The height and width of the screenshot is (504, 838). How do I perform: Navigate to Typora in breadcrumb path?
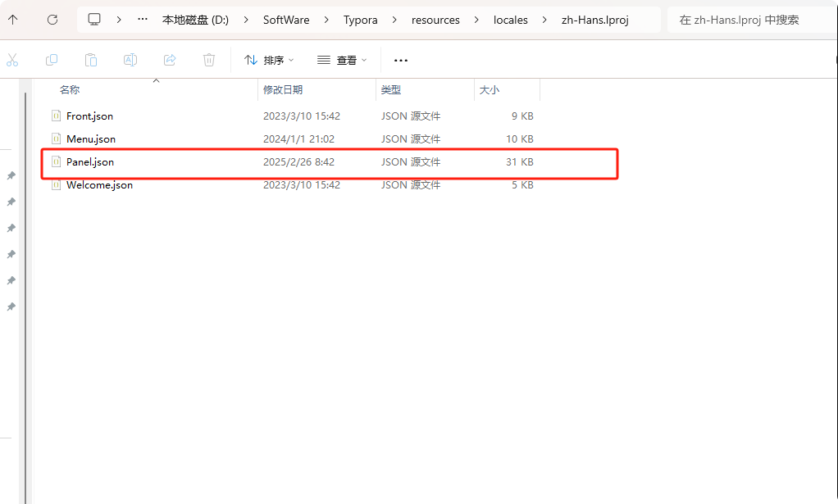click(360, 20)
